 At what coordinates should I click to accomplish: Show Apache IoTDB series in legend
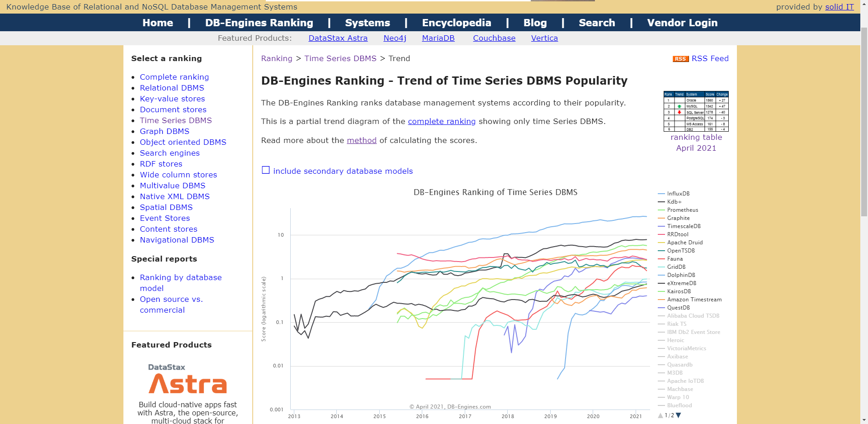pyautogui.click(x=681, y=381)
